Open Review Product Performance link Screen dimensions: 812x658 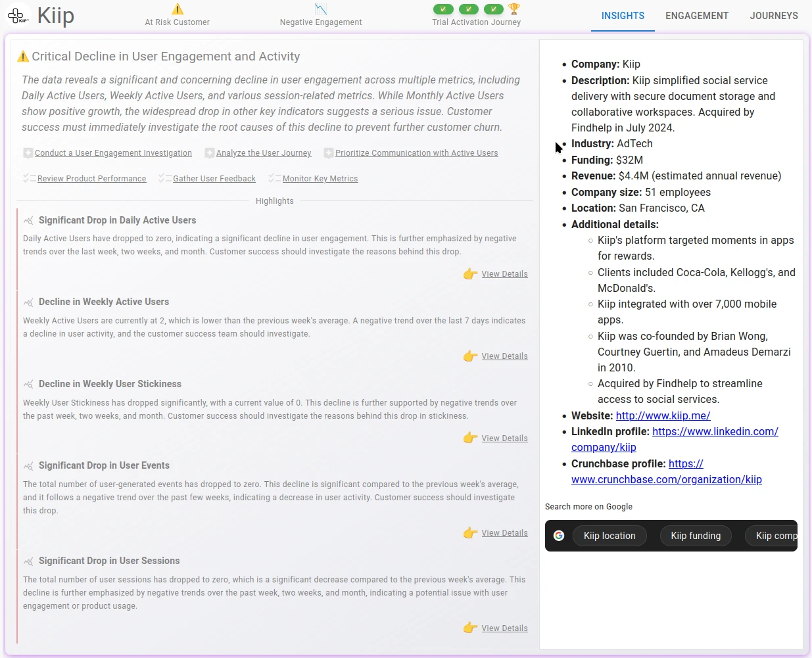point(92,179)
